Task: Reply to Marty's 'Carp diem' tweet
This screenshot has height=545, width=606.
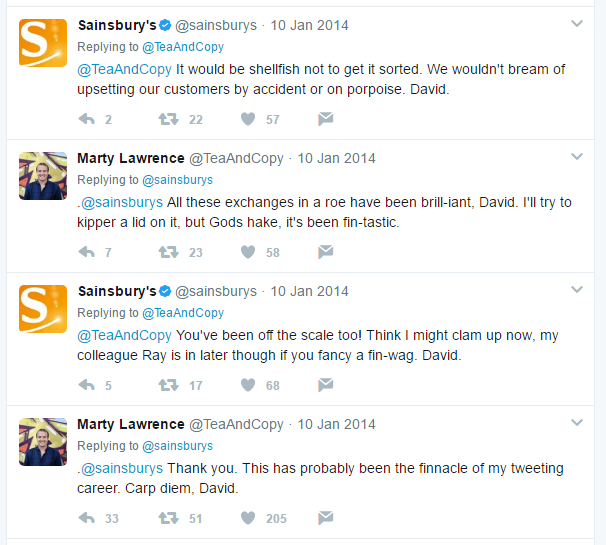Action: point(87,518)
